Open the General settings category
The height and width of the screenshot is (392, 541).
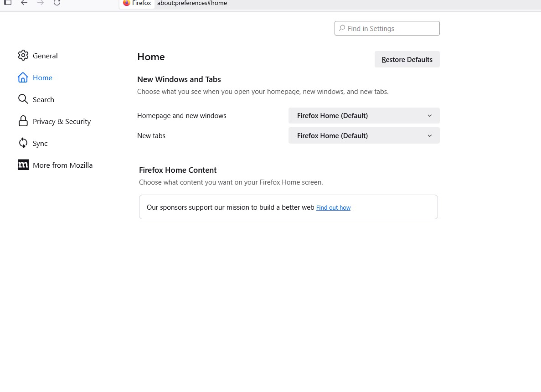45,56
